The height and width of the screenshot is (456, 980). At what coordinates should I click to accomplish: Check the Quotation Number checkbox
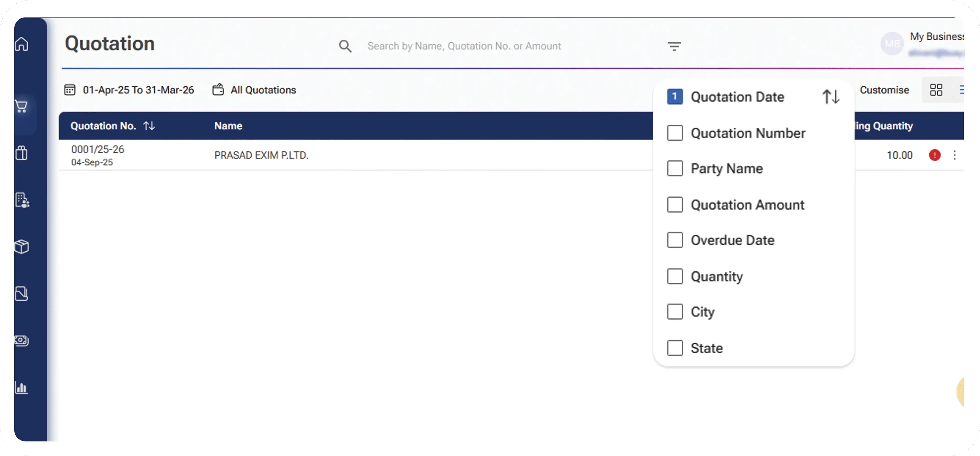[x=674, y=133]
